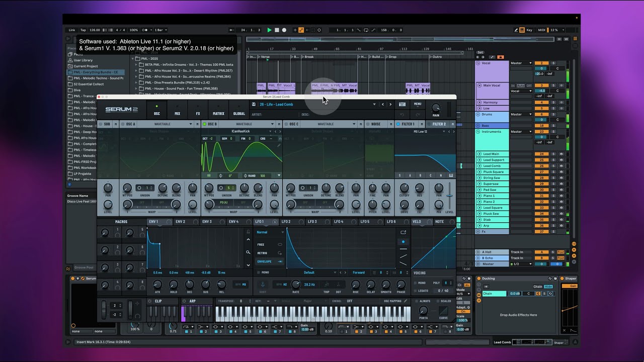Go to the previous Serum preset
Screen dimensions: 644x362
(x=383, y=105)
